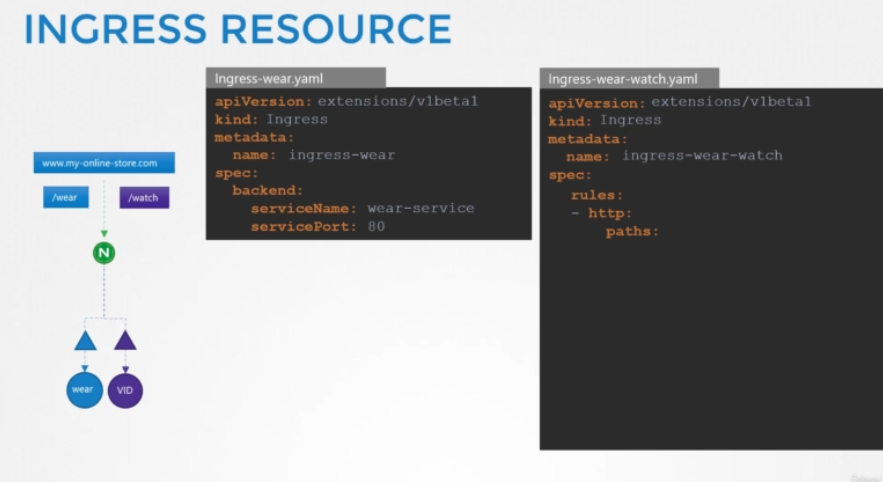The height and width of the screenshot is (482, 883).
Task: Click kind line in Ingress-wear-watch.yaml
Action: pos(605,120)
